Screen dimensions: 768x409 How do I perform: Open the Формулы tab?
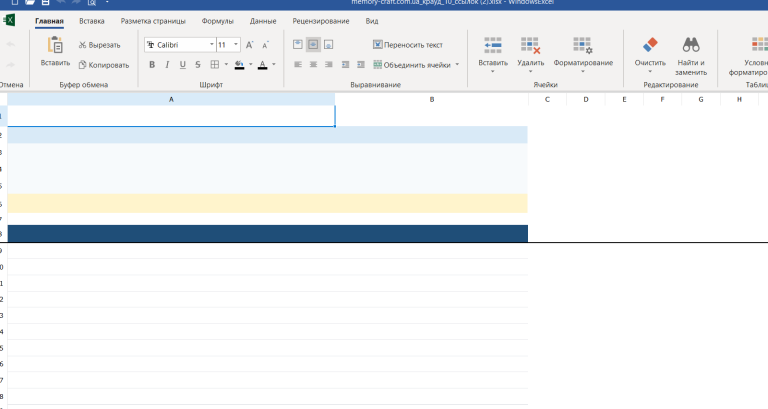click(217, 21)
